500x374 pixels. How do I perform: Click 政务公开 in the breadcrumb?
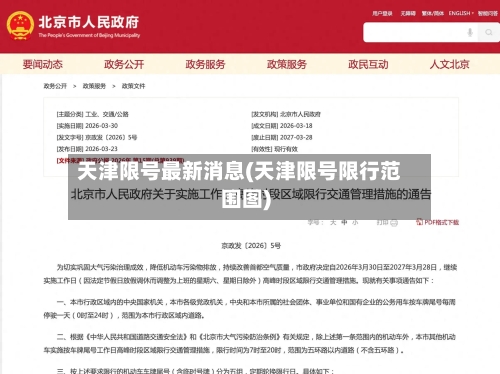pyautogui.click(x=55, y=86)
